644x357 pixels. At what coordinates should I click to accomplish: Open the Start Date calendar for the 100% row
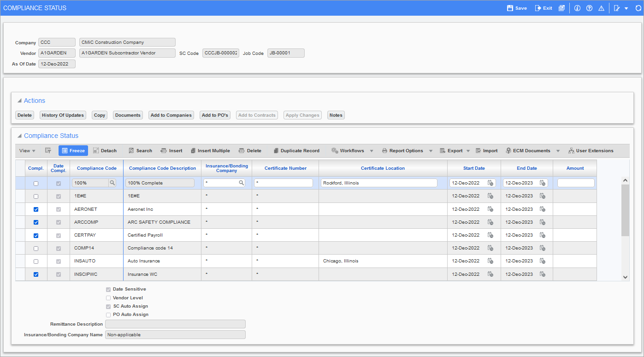point(490,183)
